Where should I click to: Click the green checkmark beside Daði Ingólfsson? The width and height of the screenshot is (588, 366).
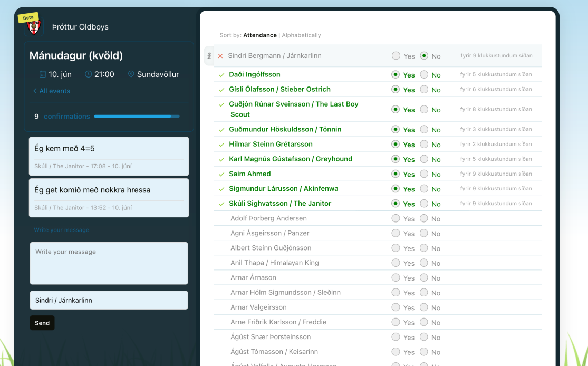click(221, 75)
